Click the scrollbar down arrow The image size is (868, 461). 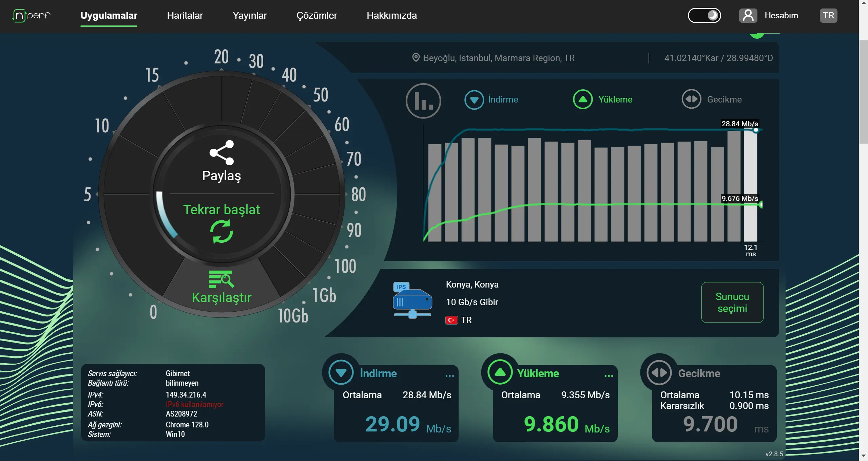[x=864, y=456]
